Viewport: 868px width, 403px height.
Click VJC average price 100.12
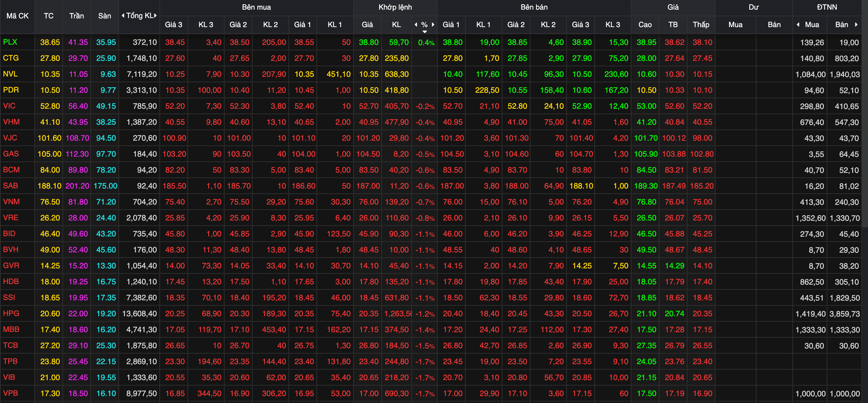click(674, 138)
